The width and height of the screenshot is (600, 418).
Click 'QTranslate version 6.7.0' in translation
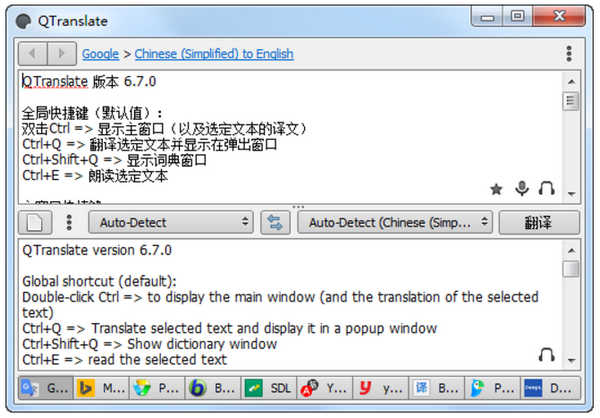[x=97, y=250]
